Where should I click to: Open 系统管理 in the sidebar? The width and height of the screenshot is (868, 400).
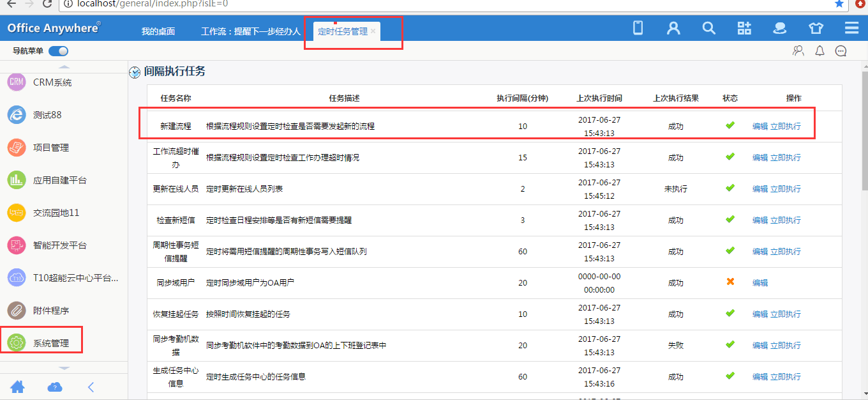pyautogui.click(x=50, y=343)
